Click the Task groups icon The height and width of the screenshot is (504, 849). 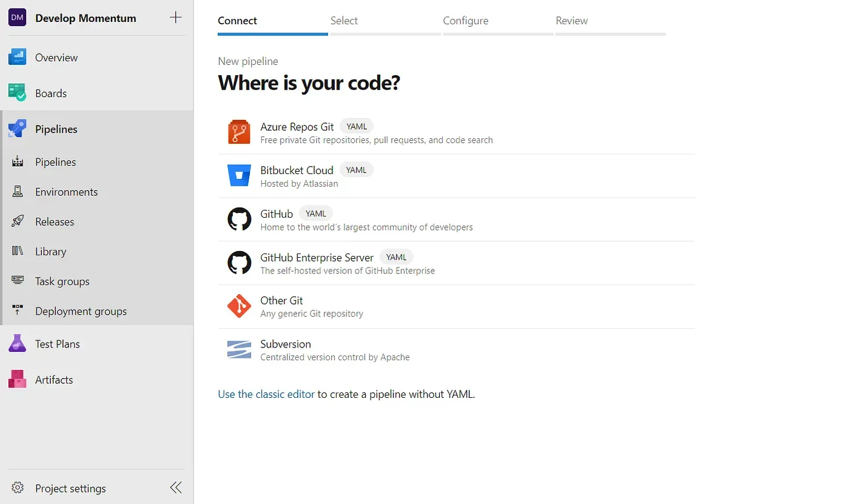[18, 281]
